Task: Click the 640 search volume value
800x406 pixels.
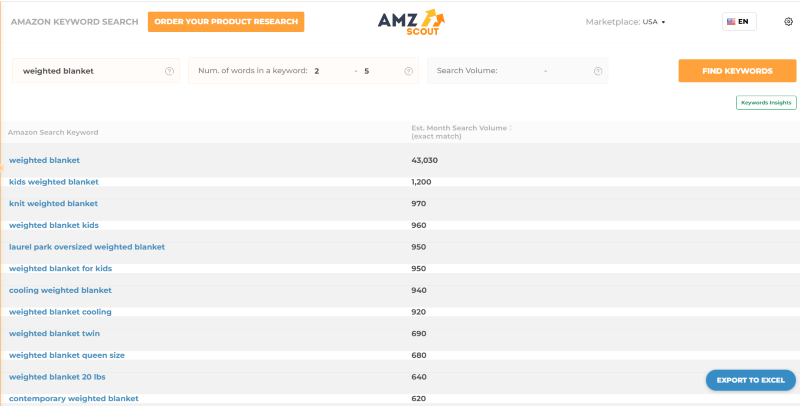Action: tap(418, 377)
